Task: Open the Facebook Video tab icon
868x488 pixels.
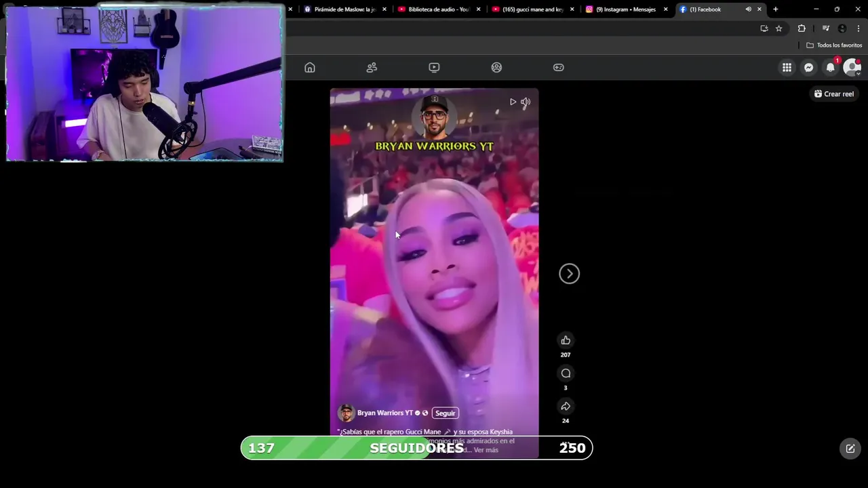Action: click(434, 67)
